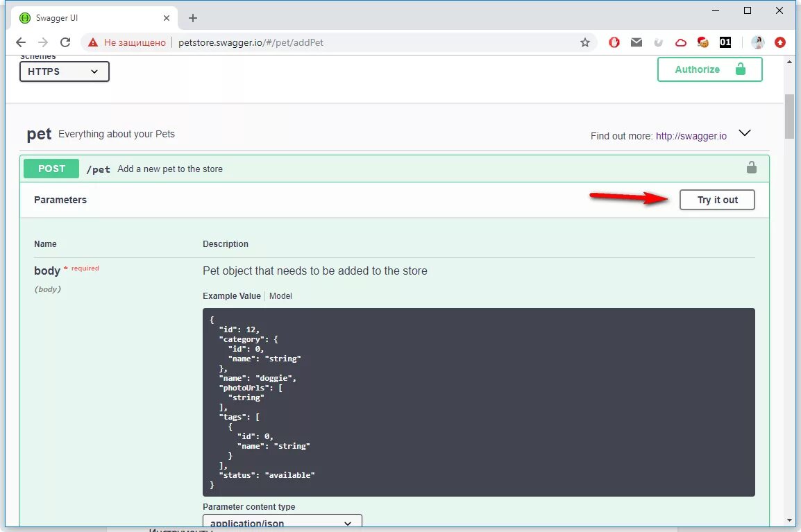Click the body parameter name

[x=47, y=271]
